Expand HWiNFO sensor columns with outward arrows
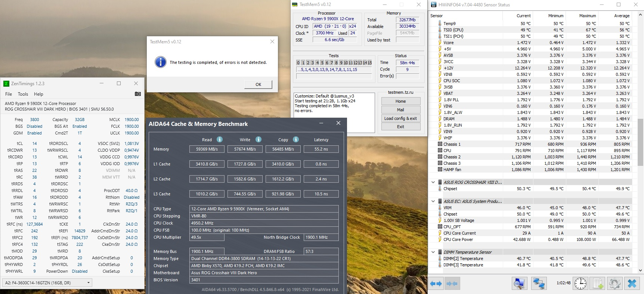Viewport: 644px width, 294px height. pos(436,284)
